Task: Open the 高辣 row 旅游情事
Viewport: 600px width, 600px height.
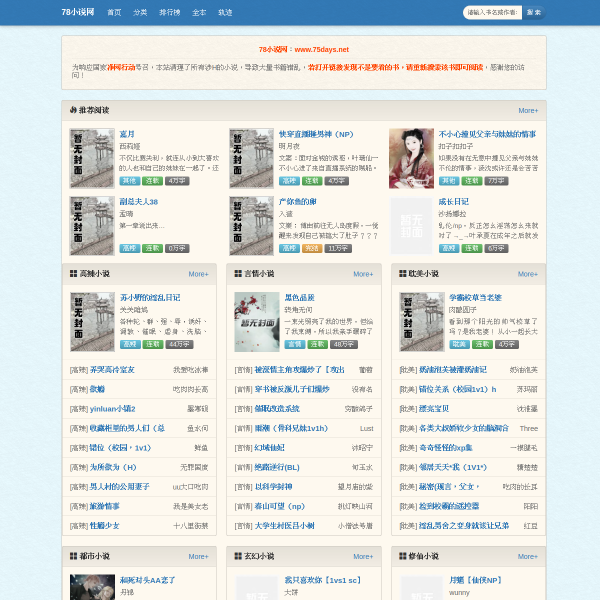Action: [x=104, y=506]
